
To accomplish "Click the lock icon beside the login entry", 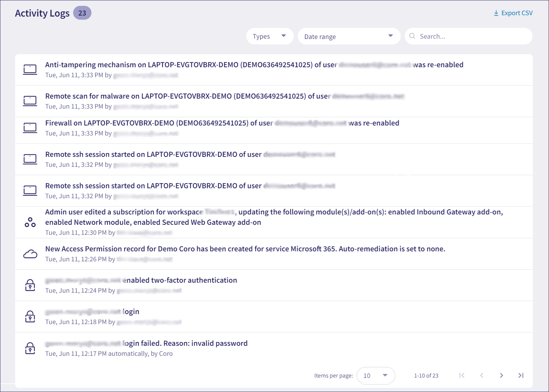I will point(30,316).
